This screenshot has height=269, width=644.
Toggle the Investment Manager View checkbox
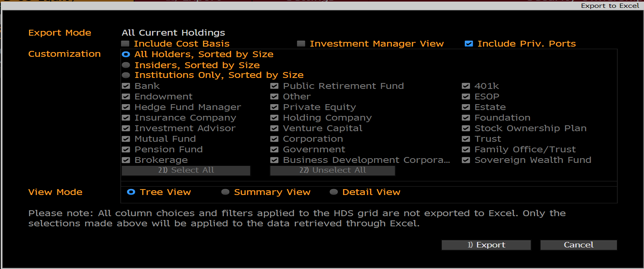click(x=301, y=44)
